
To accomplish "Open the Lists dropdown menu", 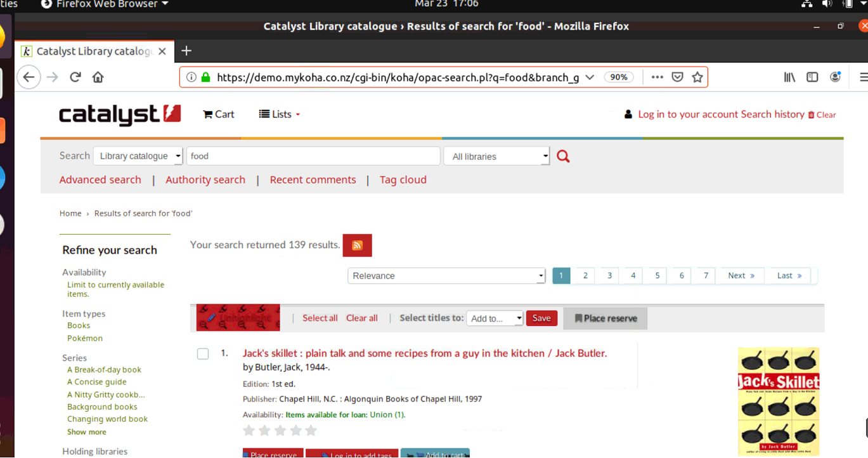I will [x=280, y=114].
